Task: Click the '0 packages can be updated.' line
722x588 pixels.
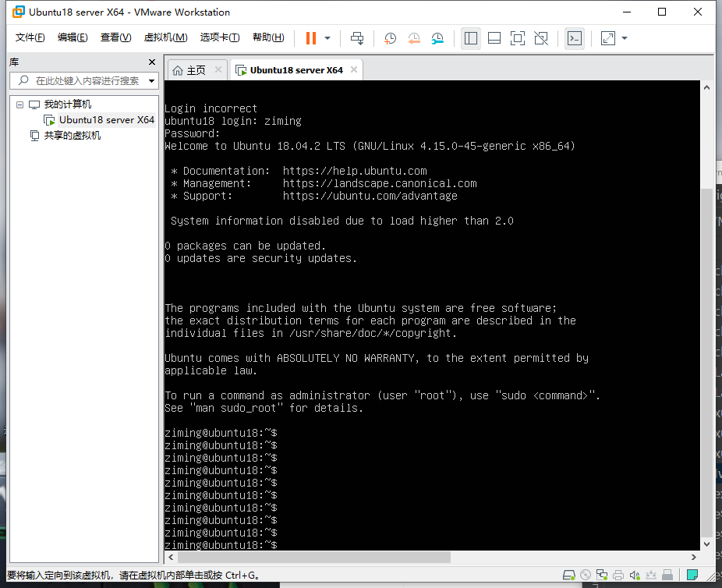Action: tap(246, 246)
